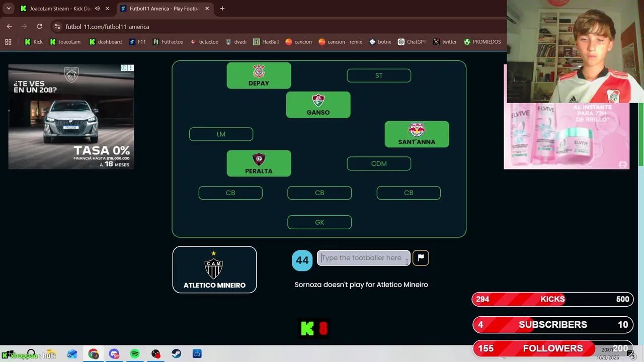Open Steam from the taskbar
This screenshot has width=644, height=362.
click(176, 354)
